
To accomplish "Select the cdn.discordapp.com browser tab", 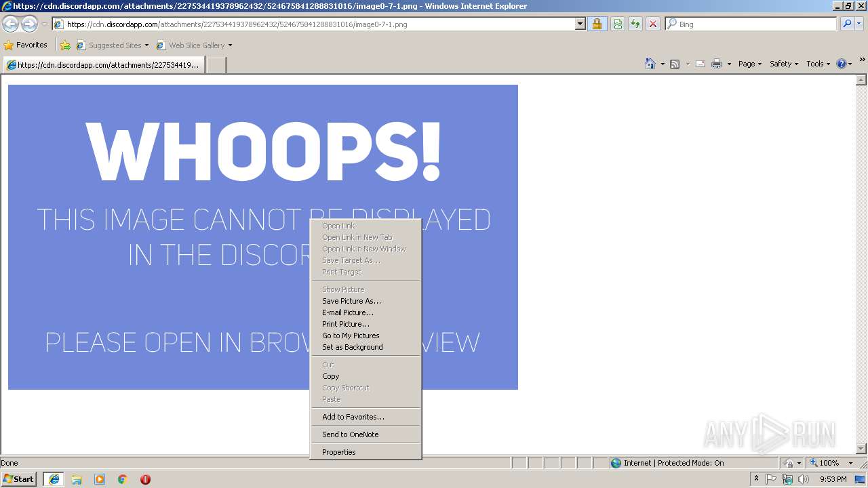I will tap(103, 65).
